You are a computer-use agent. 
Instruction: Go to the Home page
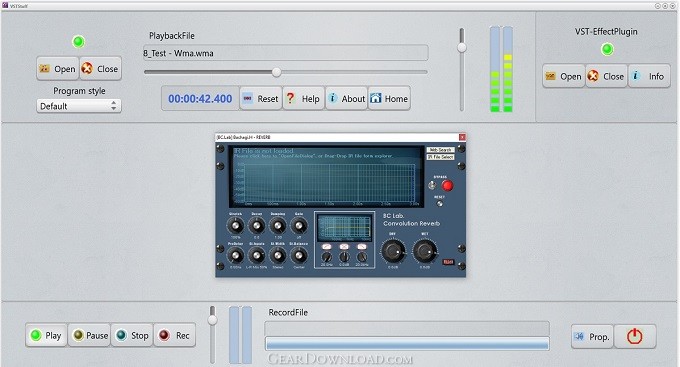click(389, 98)
